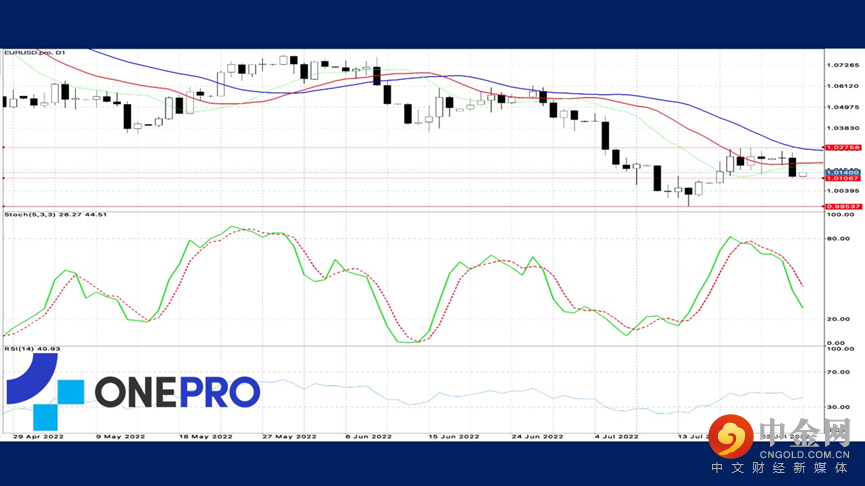Click the red 0.99537 price level tag
The height and width of the screenshot is (486, 865).
pos(842,207)
